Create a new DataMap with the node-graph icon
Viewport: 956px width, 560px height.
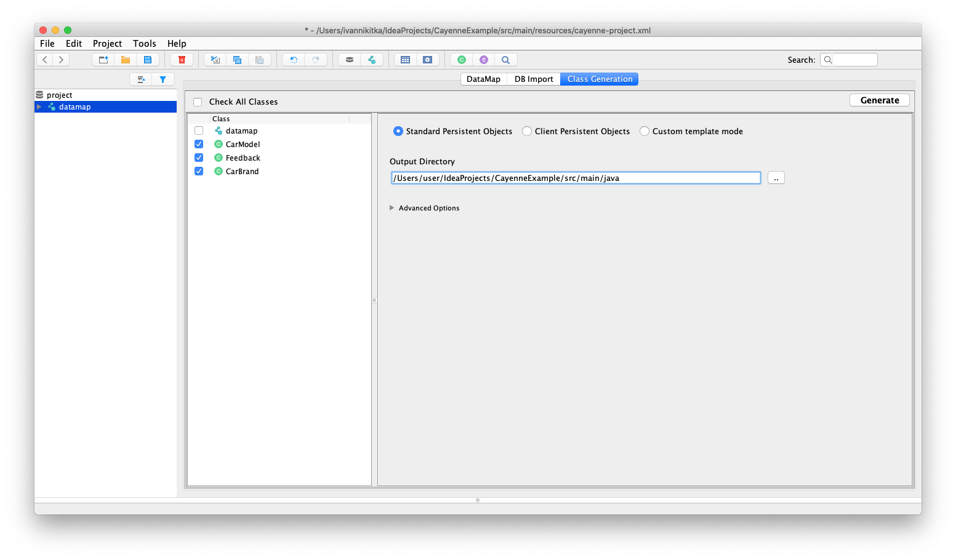372,59
